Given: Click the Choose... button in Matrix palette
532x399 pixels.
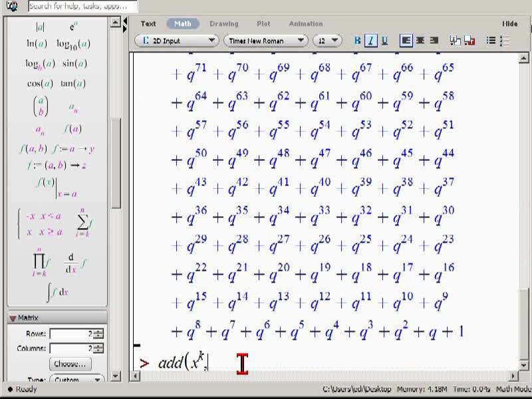Looking at the screenshot, I should [70, 364].
